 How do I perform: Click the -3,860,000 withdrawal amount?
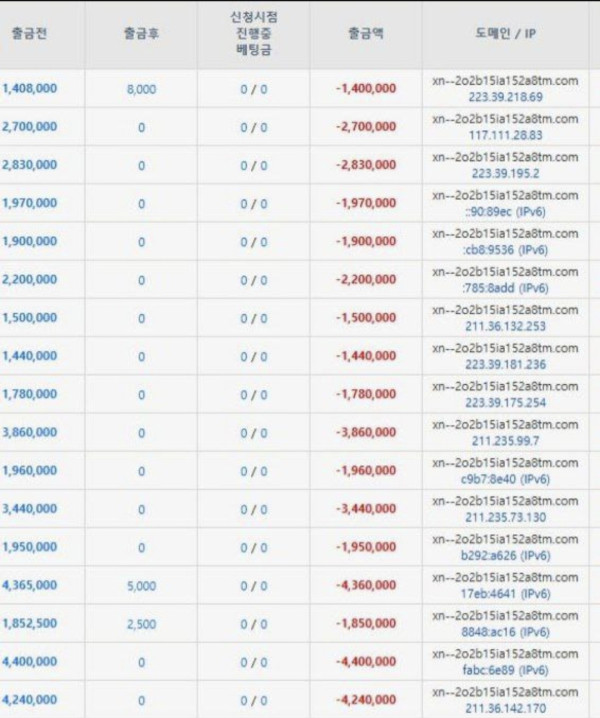pyautogui.click(x=366, y=433)
